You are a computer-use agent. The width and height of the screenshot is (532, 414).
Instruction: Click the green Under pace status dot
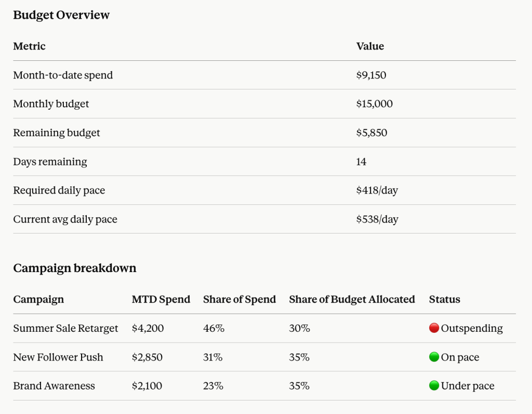click(x=434, y=385)
